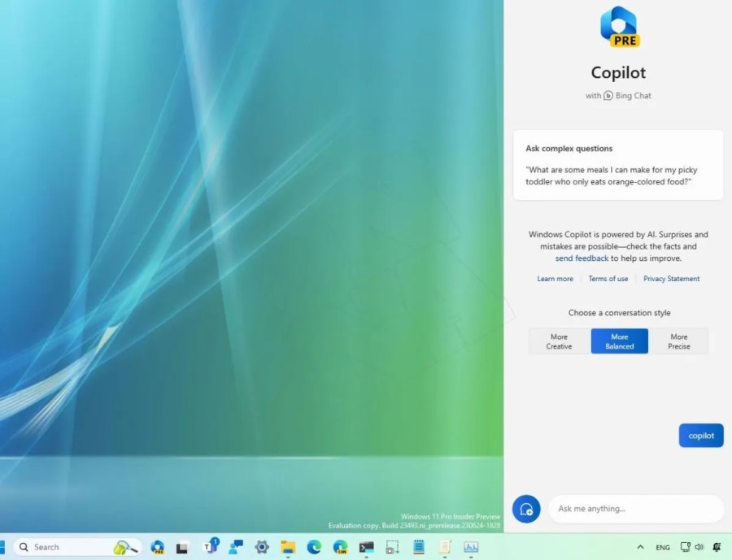Open Settings gear on the taskbar

pos(262,547)
